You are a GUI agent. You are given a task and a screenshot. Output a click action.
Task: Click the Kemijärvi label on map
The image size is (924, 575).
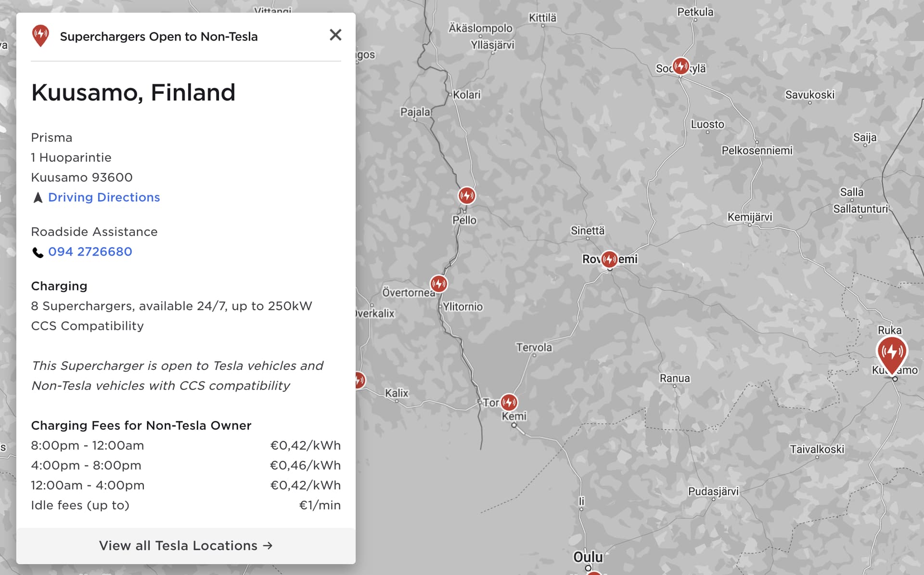[749, 217]
